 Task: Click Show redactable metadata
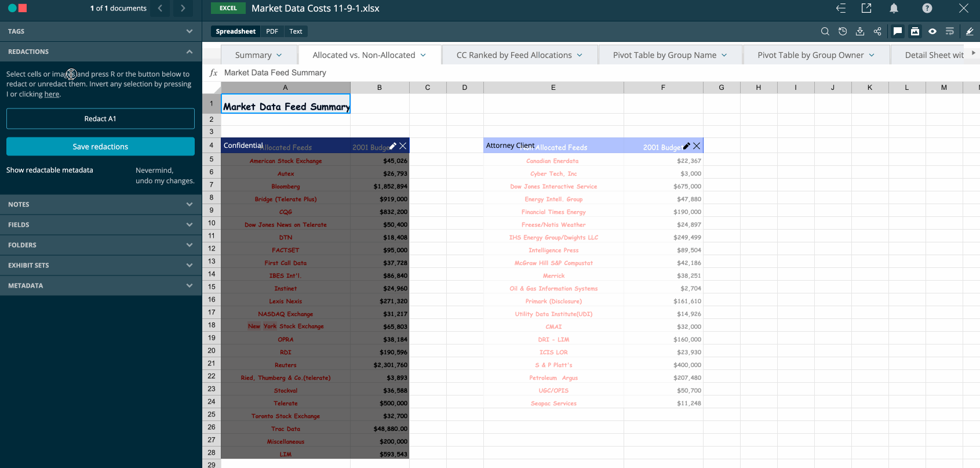tap(50, 170)
